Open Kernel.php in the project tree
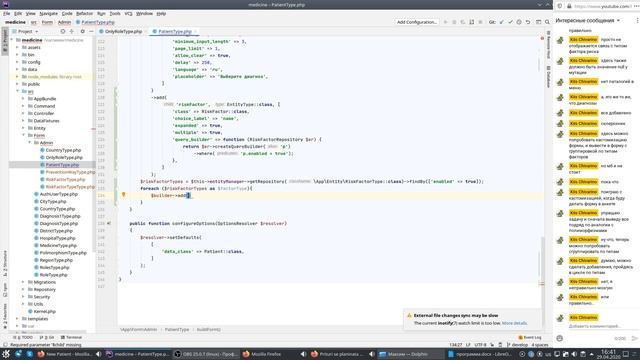 click(45, 311)
